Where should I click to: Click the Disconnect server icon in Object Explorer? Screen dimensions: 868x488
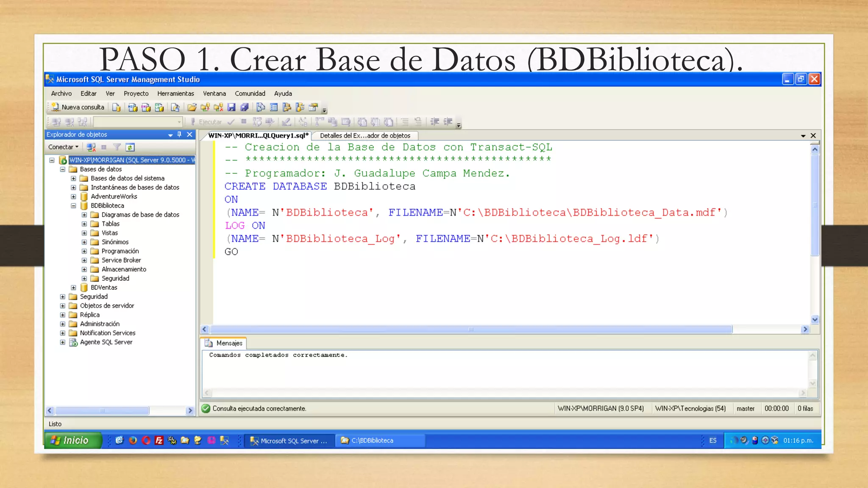tap(91, 147)
